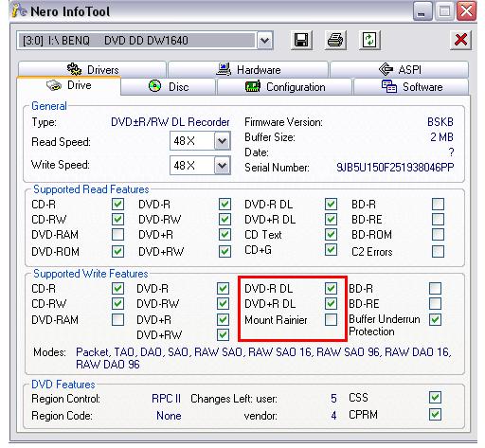Toggle DVD+R checkbox in Supported Write Features
This screenshot has height=448, width=485.
[x=223, y=319]
